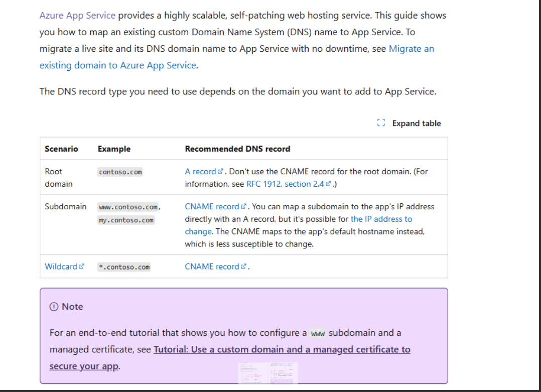This screenshot has width=541, height=392.
Task: Open Migrate an existing domain link
Action: tap(412, 49)
